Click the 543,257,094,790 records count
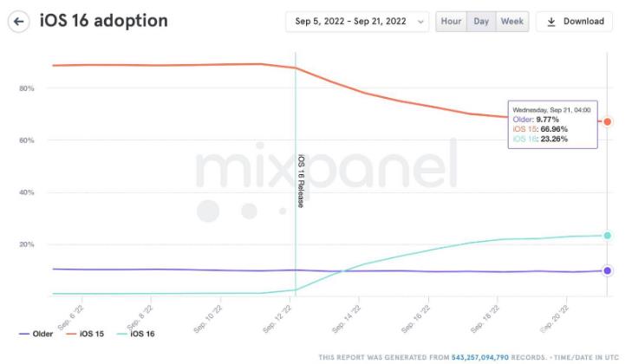The height and width of the screenshot is (364, 632). (x=487, y=356)
